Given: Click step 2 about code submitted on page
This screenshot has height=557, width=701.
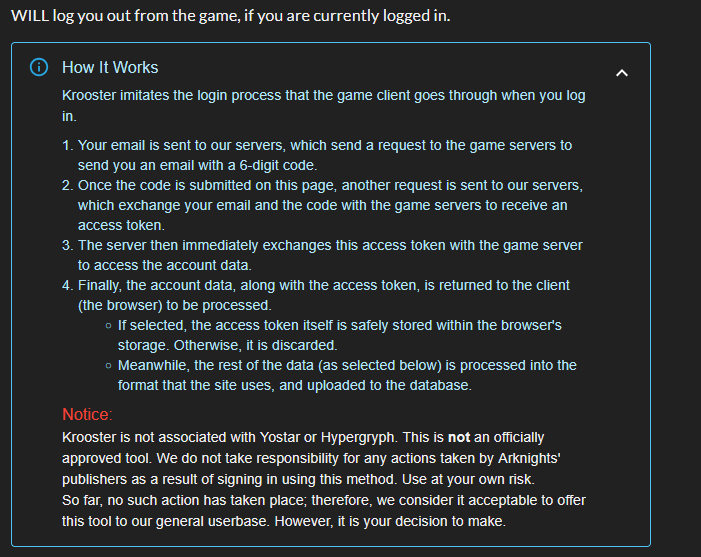Looking at the screenshot, I should coord(324,205).
